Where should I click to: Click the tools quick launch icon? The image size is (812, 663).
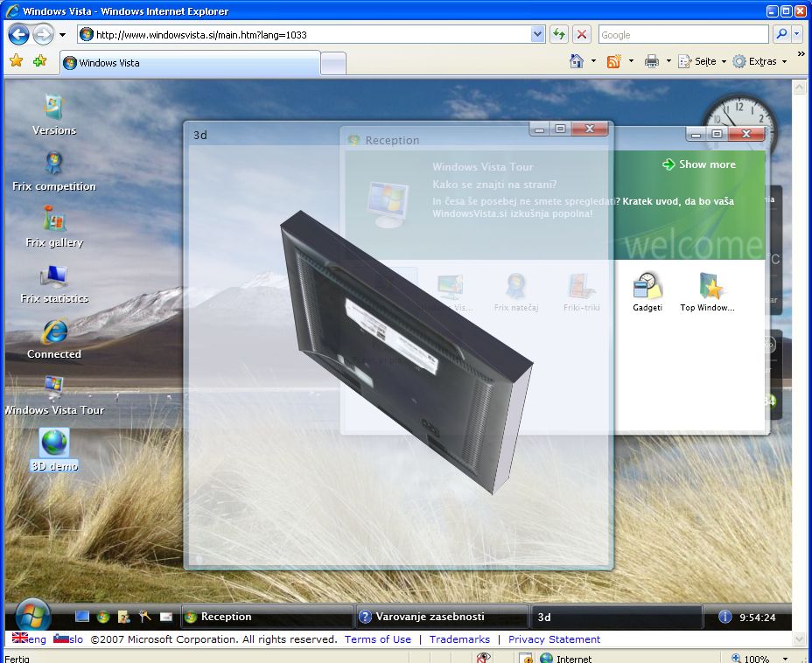pos(144,616)
